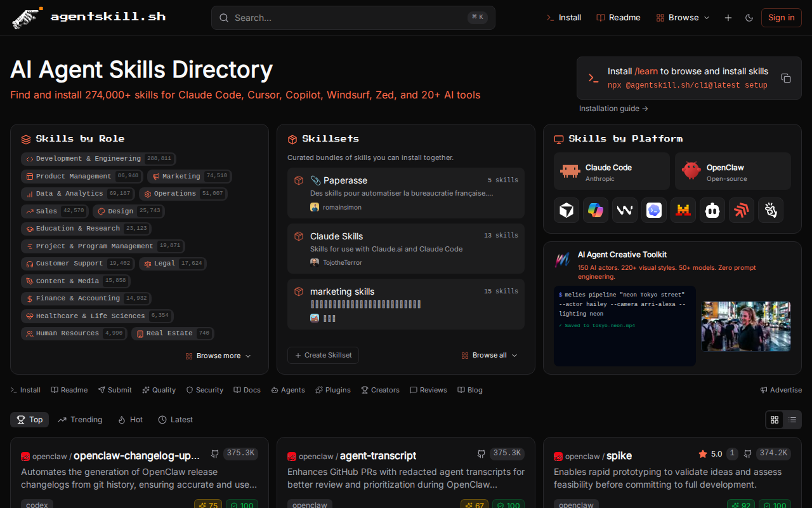The image size is (812, 508).
Task: Focus the Search input field
Action: [x=353, y=18]
